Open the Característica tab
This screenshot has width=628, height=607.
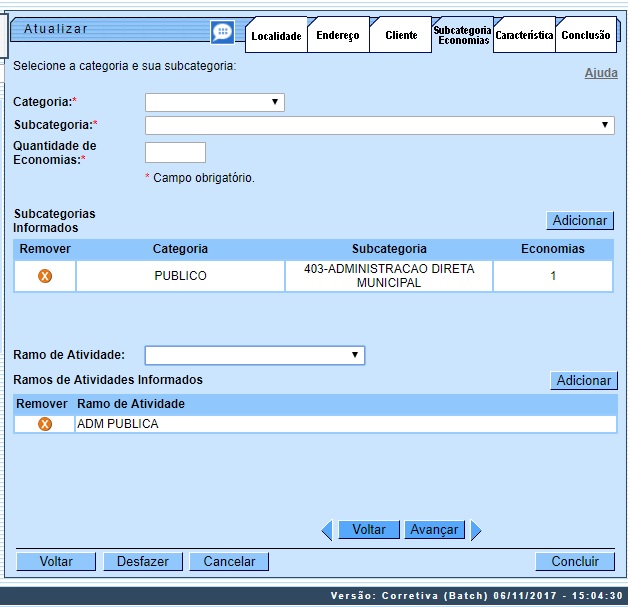[524, 35]
